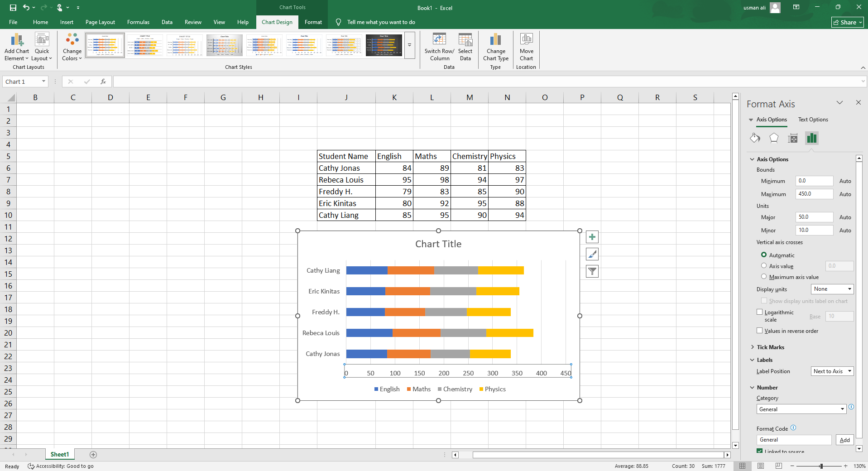This screenshot has height=471, width=868.
Task: Reset Maximum bound to Auto
Action: (x=845, y=194)
